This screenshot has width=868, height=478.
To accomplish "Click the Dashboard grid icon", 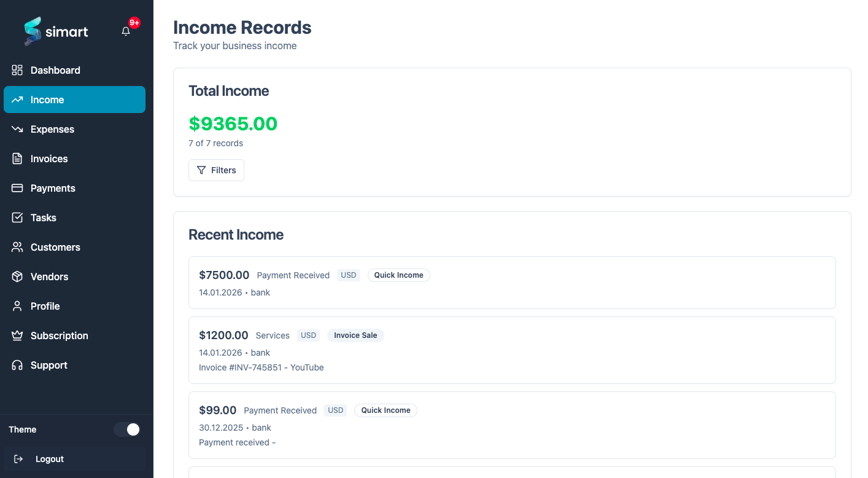I will pos(17,70).
